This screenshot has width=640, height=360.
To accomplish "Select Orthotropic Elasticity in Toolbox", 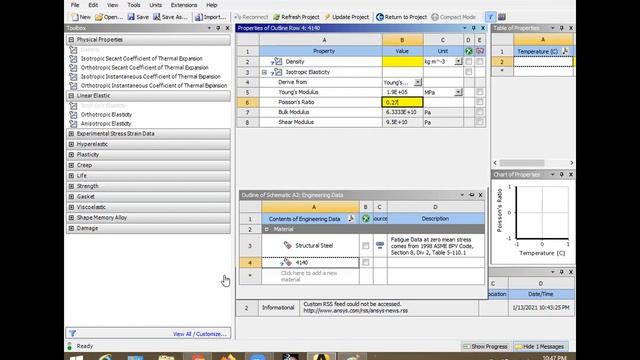I will coord(106,115).
